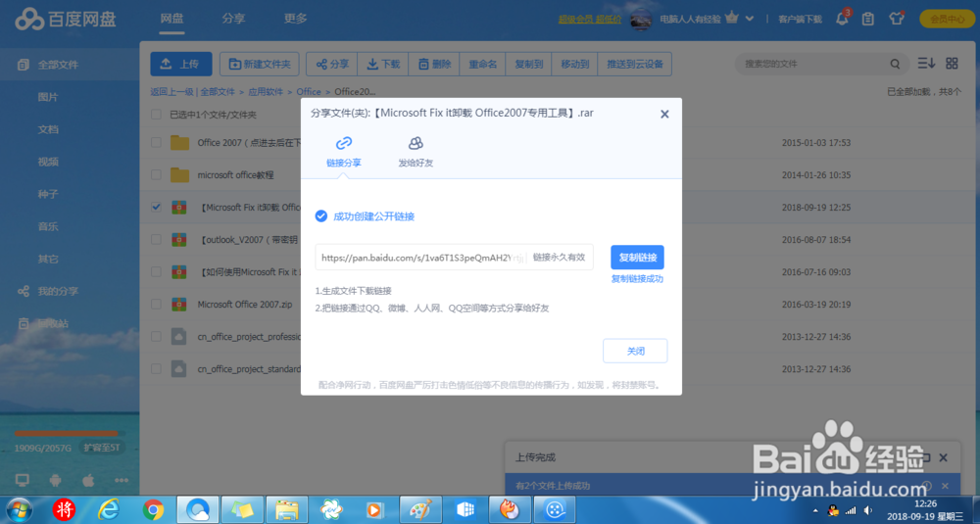This screenshot has width=980, height=524.
Task: Click the 复制链接 button
Action: (x=638, y=258)
